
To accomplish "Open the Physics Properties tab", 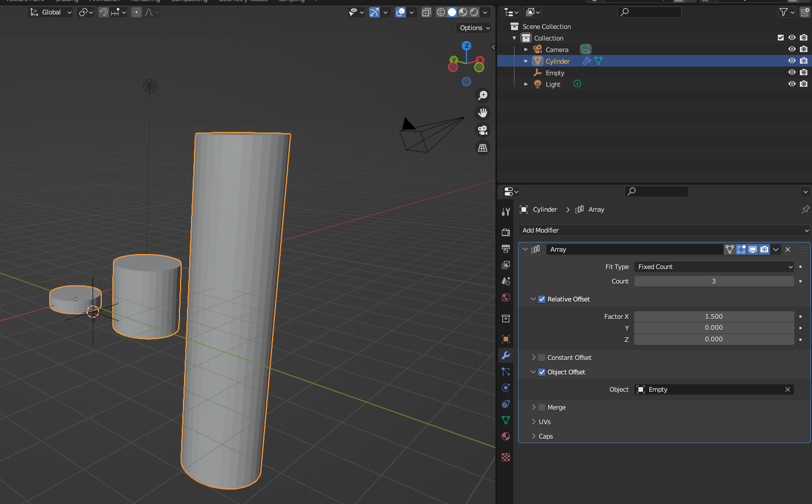I will coord(506,388).
